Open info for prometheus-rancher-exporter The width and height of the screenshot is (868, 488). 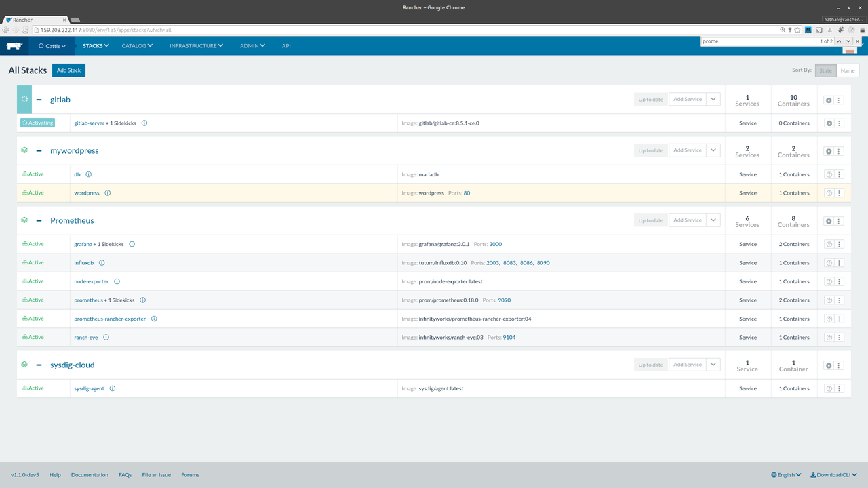click(154, 319)
